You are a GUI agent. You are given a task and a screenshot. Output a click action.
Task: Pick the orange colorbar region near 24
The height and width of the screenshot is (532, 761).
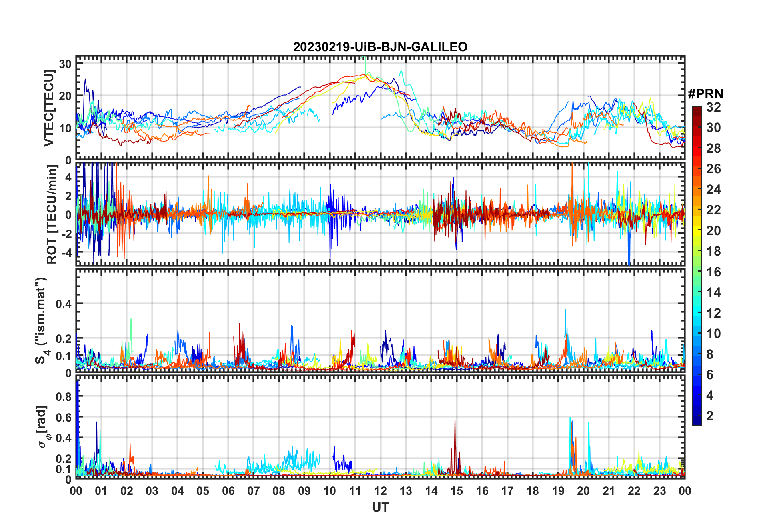point(697,190)
